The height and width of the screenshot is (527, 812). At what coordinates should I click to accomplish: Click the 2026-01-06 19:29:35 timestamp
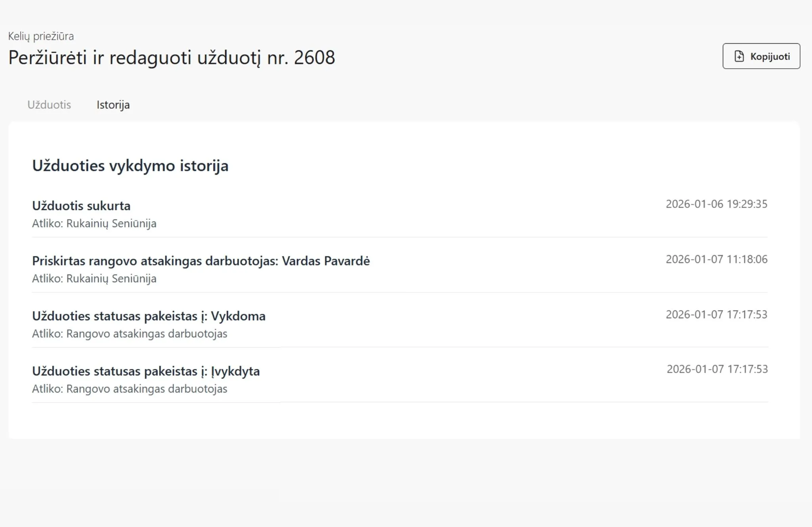[x=716, y=204]
